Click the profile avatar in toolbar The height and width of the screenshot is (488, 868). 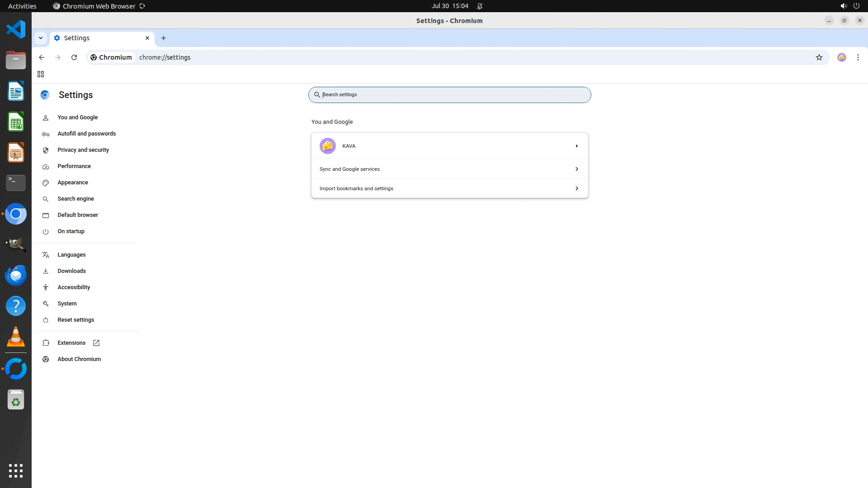pyautogui.click(x=841, y=57)
